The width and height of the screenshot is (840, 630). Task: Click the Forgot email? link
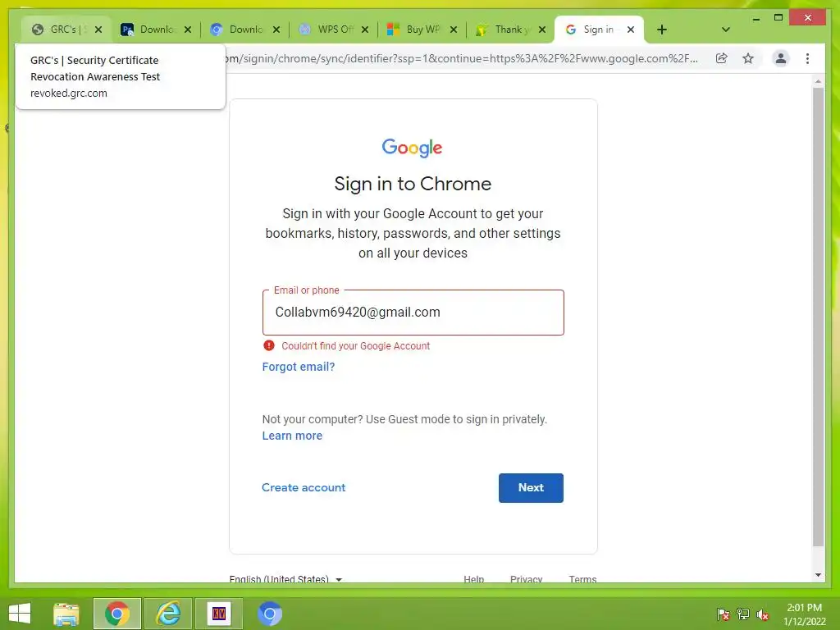point(299,367)
